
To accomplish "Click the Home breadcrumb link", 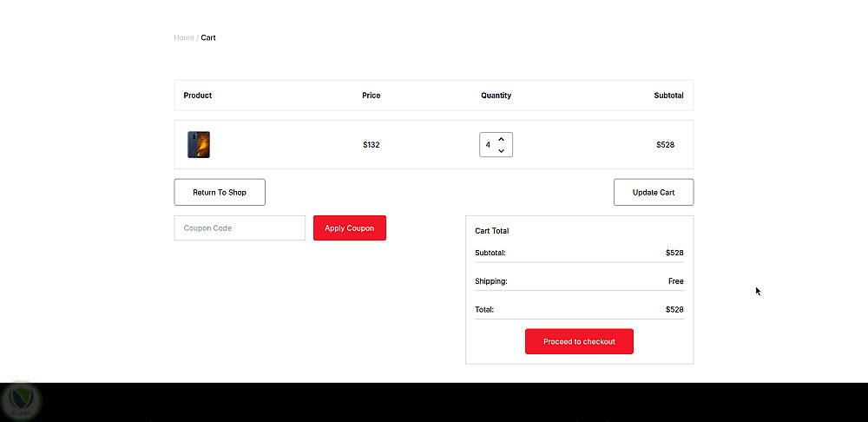I will (183, 38).
